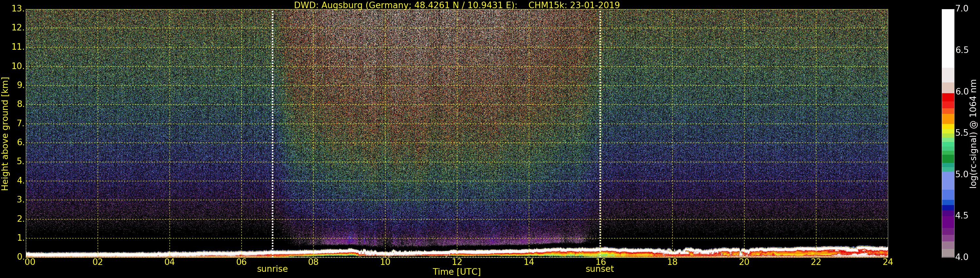Click colorbar tick label '6.5'

962,50
